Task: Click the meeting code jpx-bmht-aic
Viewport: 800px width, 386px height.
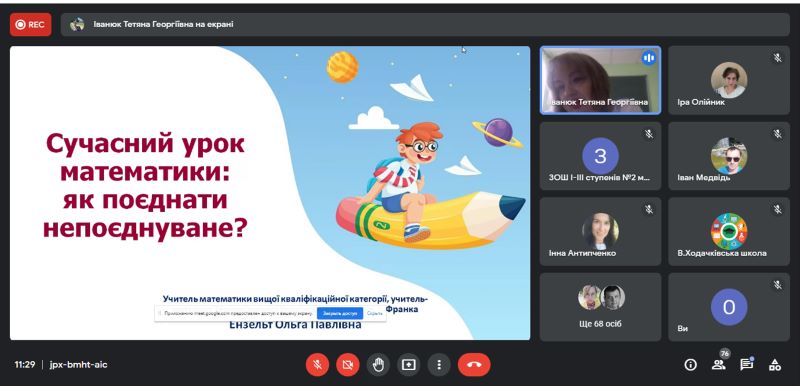Action: pos(79,365)
